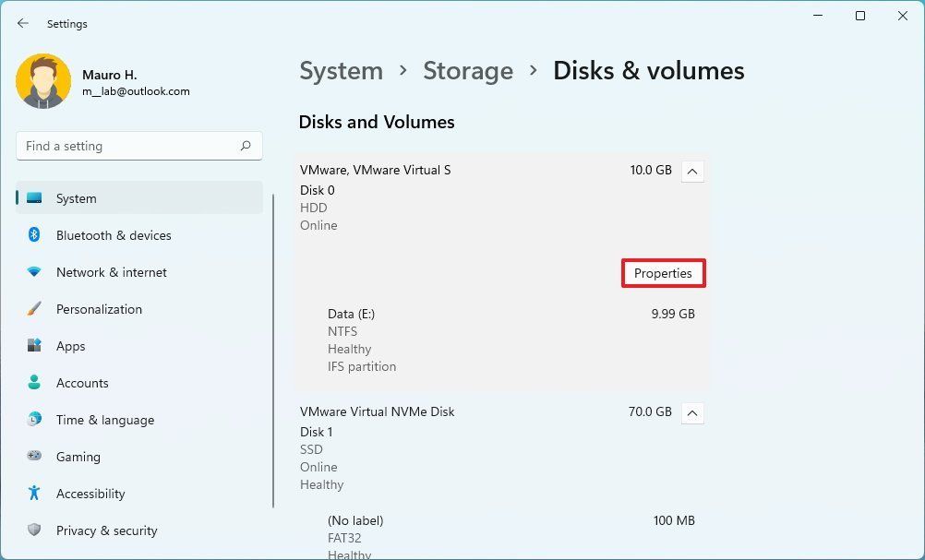The width and height of the screenshot is (925, 560).
Task: Open Privacy & security settings
Action: (x=106, y=530)
